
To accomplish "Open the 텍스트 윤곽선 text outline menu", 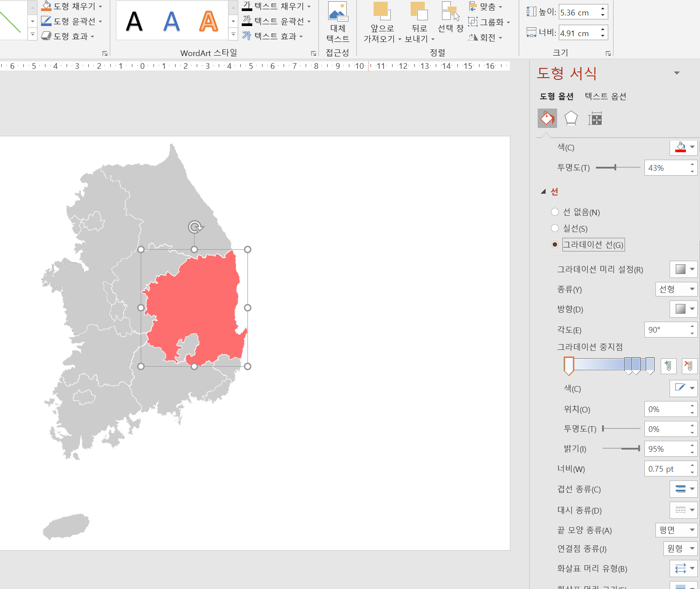I will 277,21.
